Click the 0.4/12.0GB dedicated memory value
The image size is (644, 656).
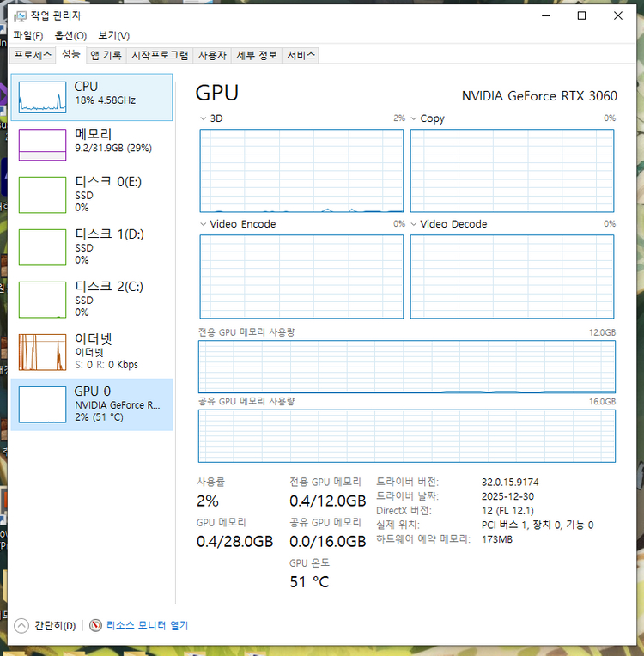[328, 501]
